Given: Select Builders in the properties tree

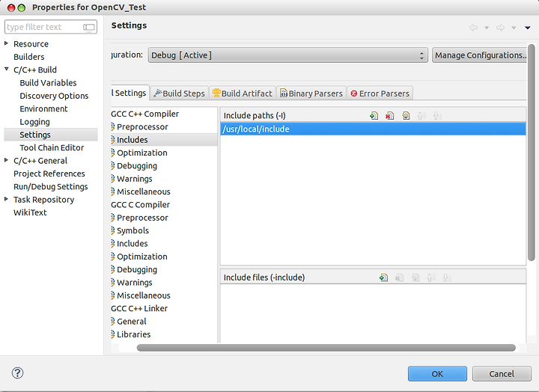Looking at the screenshot, I should point(29,57).
